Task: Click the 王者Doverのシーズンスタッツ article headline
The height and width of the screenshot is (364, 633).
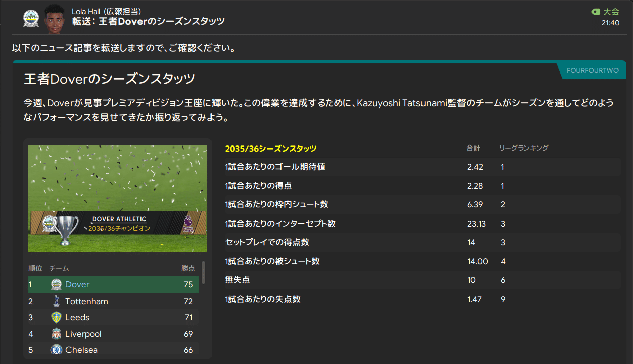Action: (109, 79)
